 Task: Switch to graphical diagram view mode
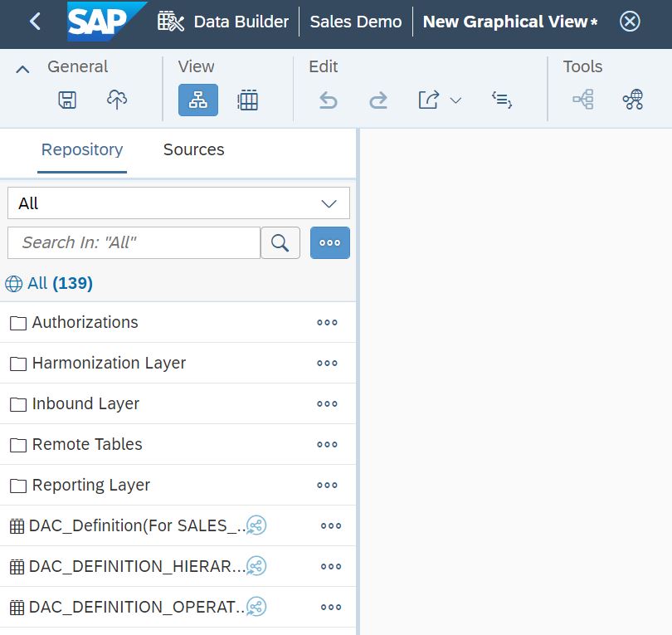(198, 100)
